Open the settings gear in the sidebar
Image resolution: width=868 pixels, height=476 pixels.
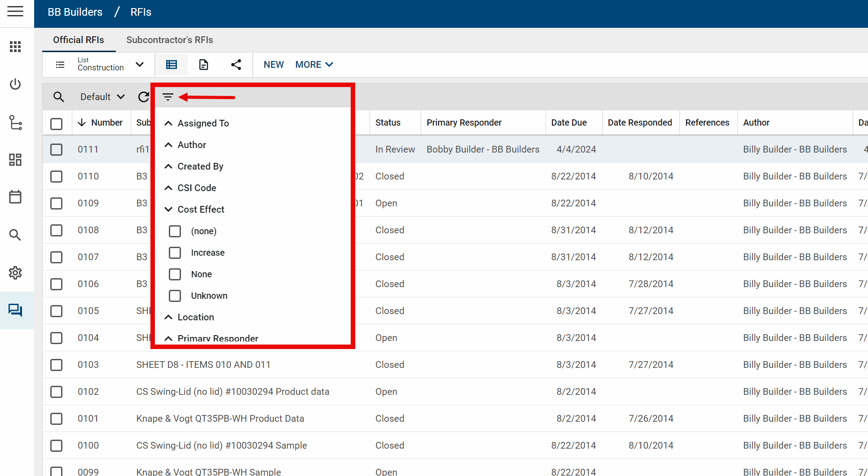click(x=15, y=273)
